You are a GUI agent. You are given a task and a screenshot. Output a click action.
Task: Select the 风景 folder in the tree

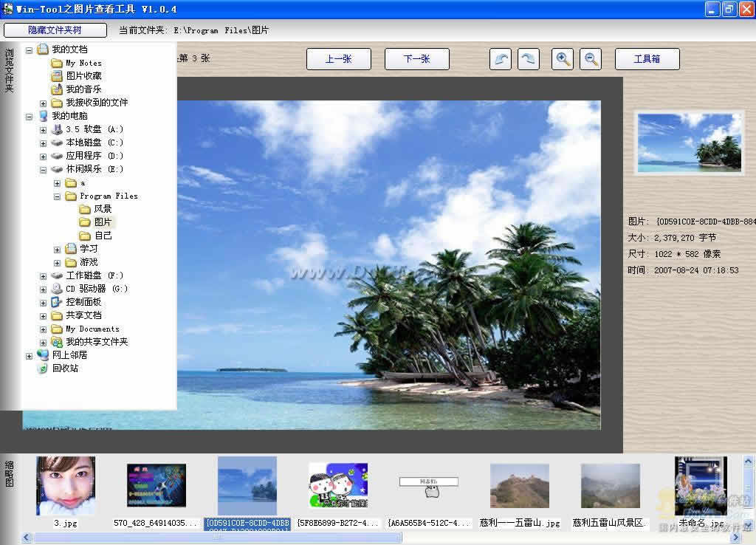pyautogui.click(x=103, y=209)
